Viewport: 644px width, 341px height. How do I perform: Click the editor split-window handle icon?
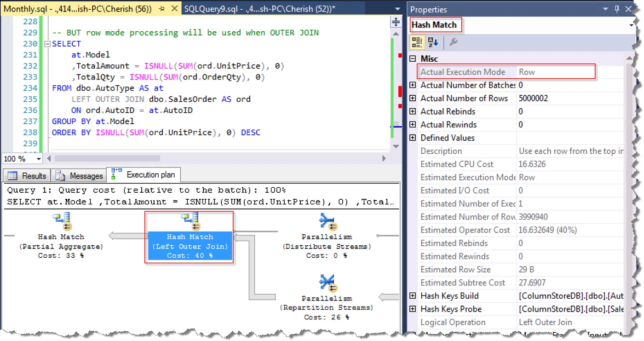pos(396,22)
